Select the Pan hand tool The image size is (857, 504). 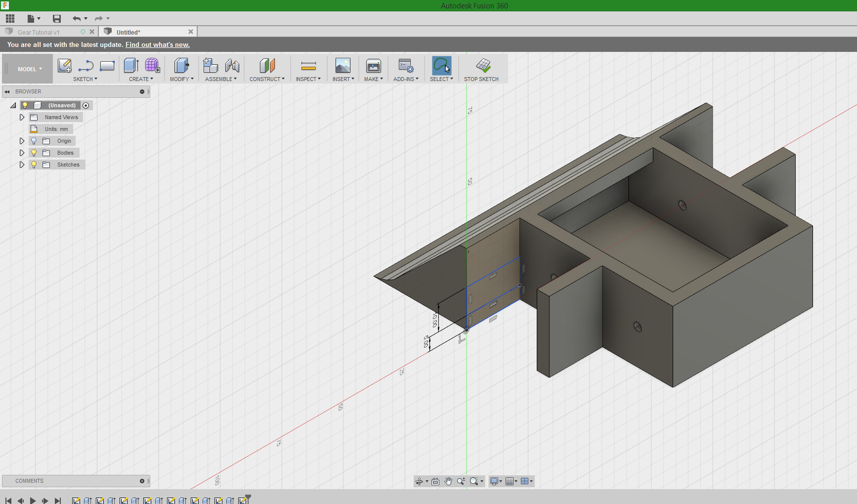click(448, 481)
